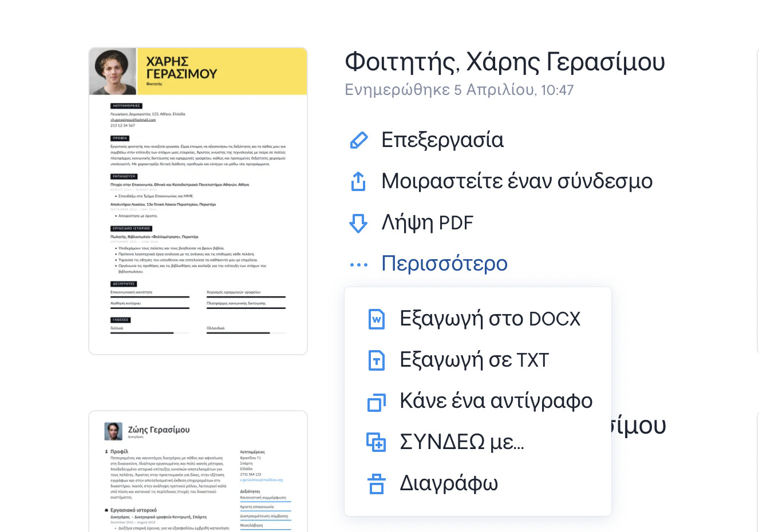The image size is (759, 532).
Task: Click the share link upload icon
Action: coord(358,181)
